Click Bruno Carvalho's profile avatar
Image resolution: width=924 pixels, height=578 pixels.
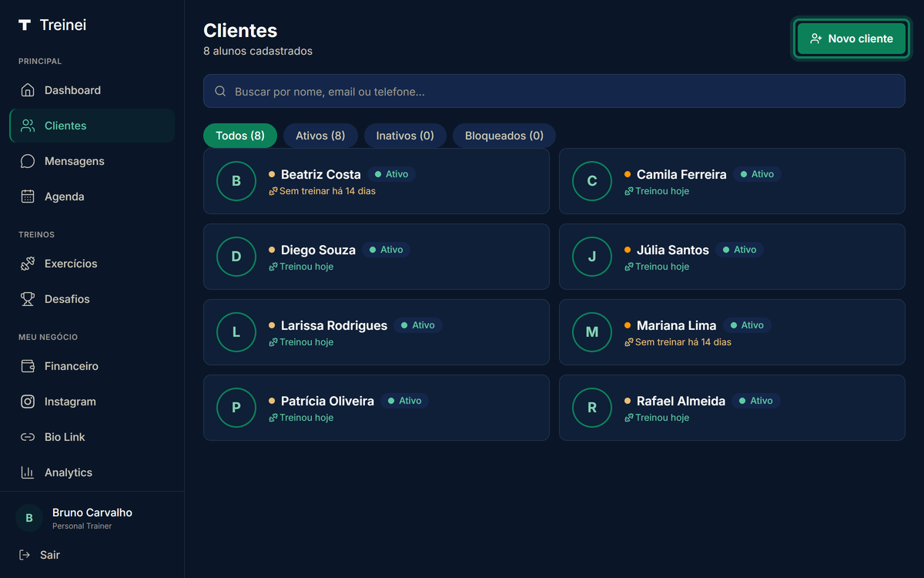29,518
